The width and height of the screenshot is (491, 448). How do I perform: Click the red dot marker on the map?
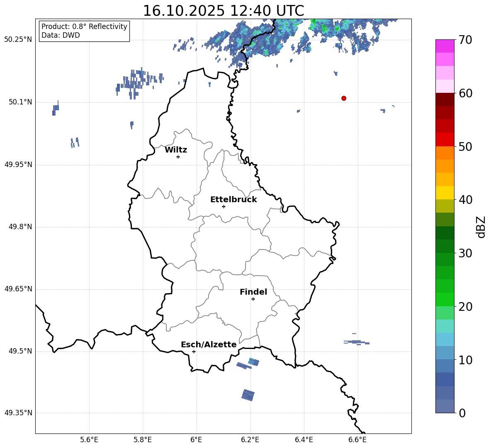coord(344,98)
